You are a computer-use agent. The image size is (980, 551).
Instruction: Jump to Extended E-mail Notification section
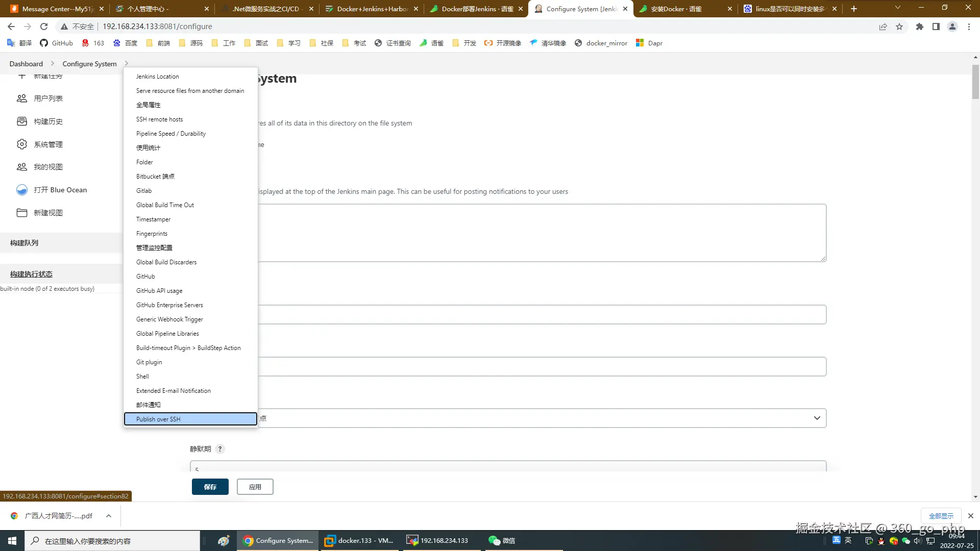point(174,391)
